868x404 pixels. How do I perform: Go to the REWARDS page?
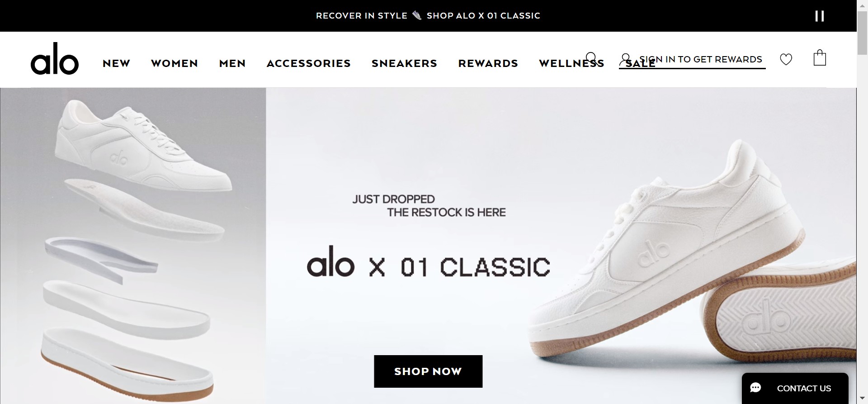pyautogui.click(x=488, y=63)
